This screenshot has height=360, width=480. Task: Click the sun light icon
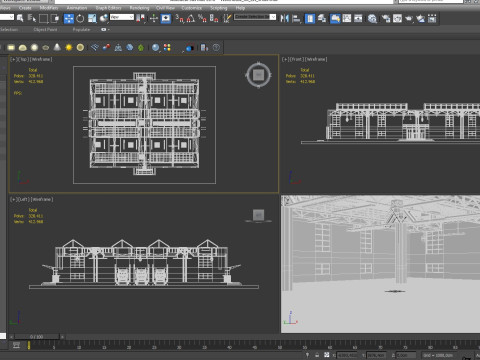[x=69, y=47]
